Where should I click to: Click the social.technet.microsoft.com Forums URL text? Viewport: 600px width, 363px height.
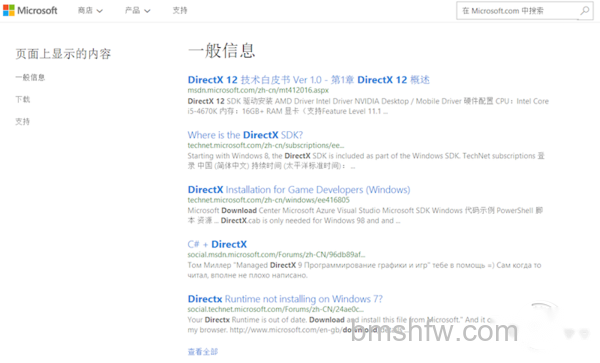(x=276, y=309)
